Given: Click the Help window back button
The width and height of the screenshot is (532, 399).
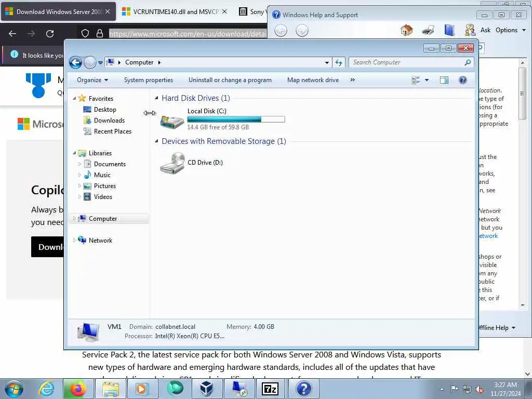Looking at the screenshot, I should click(281, 31).
